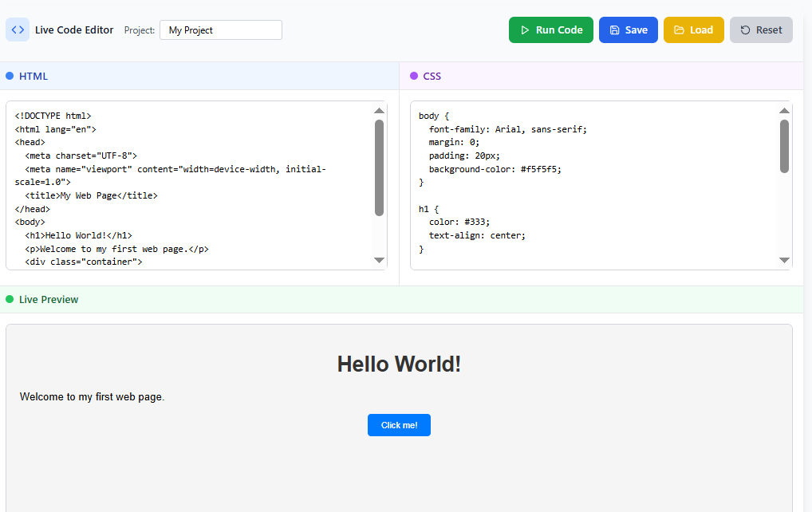The height and width of the screenshot is (512, 812).
Task: Load a saved project
Action: [693, 30]
